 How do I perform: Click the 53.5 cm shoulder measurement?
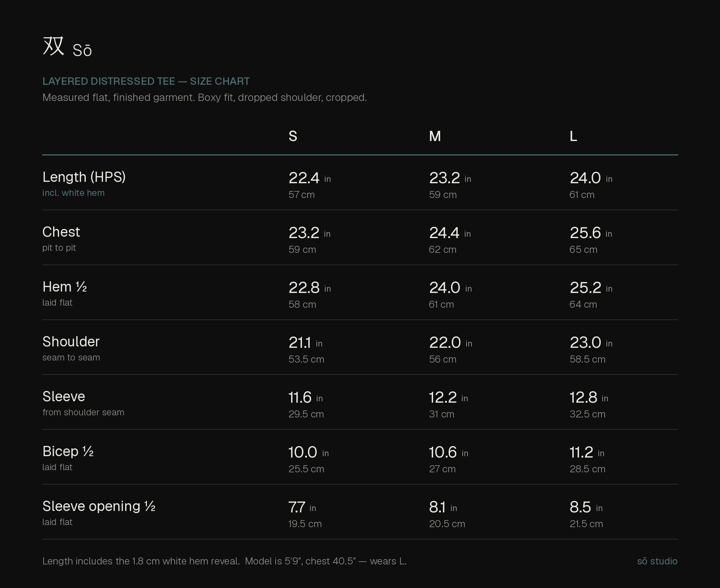coord(306,359)
